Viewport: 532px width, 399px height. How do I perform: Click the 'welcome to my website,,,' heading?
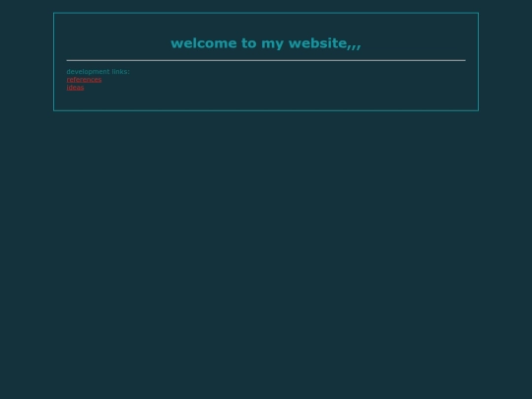tap(266, 43)
